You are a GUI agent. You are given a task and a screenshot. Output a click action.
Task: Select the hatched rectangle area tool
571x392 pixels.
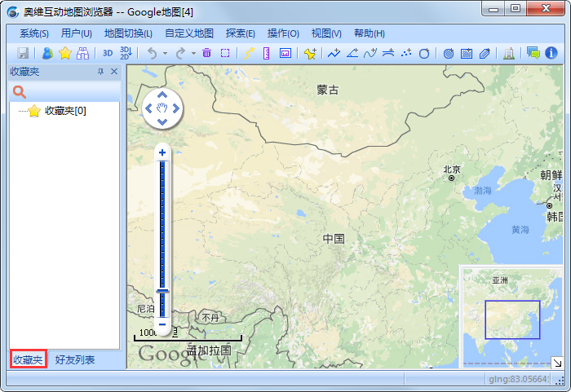pos(467,53)
